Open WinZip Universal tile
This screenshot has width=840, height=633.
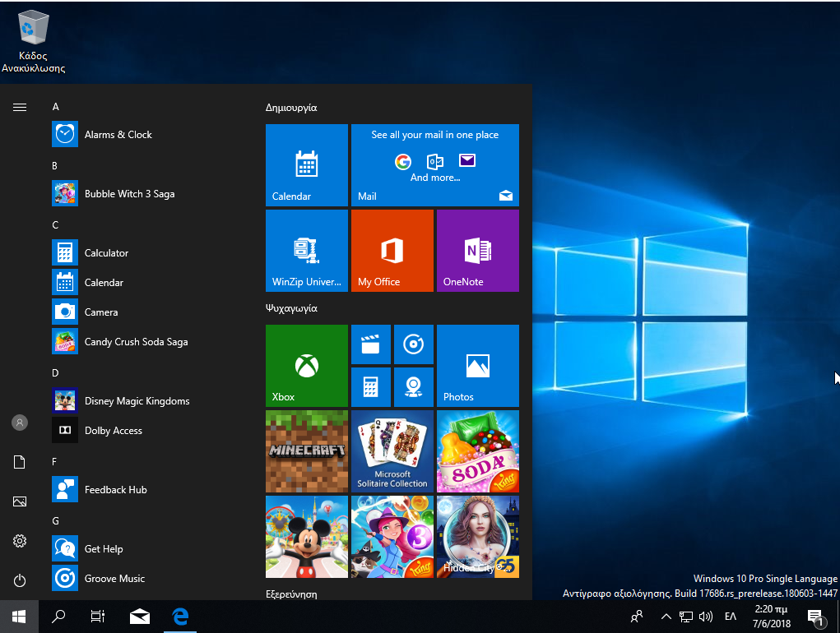click(x=306, y=251)
